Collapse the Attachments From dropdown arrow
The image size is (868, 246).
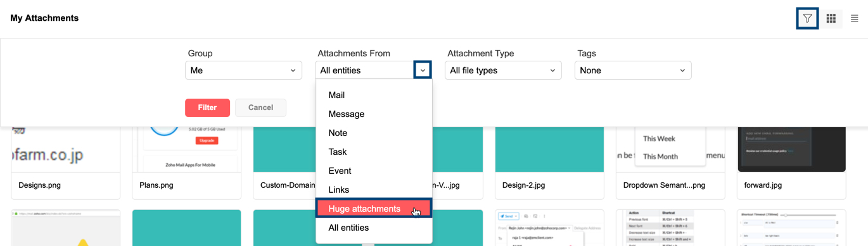(423, 70)
